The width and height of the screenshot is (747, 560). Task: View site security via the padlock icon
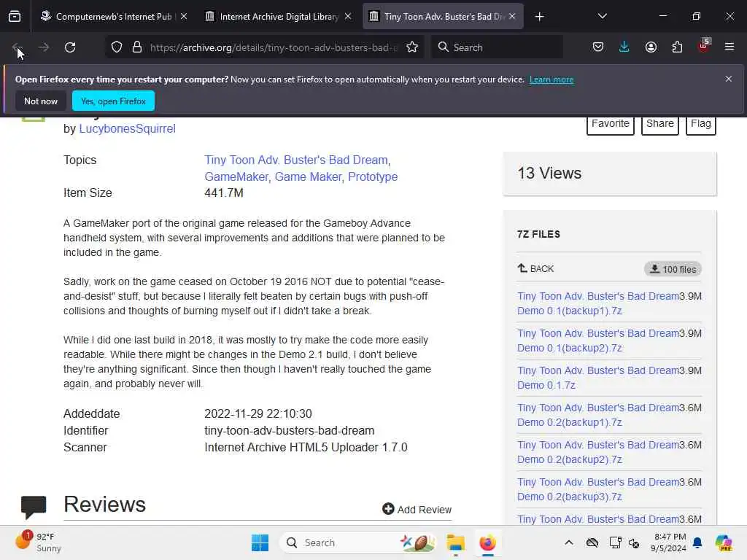[137, 47]
